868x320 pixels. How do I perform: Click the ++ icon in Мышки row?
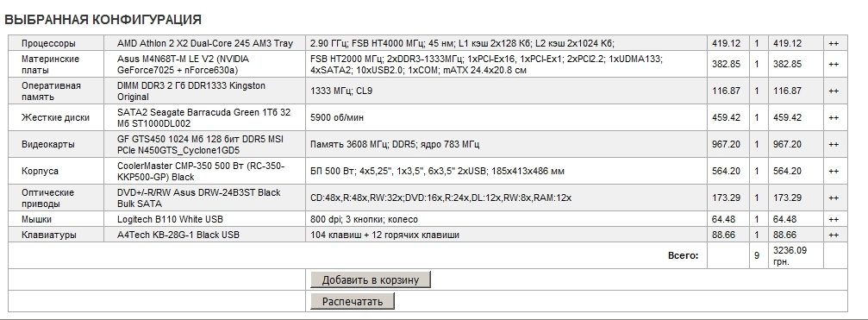pyautogui.click(x=834, y=220)
